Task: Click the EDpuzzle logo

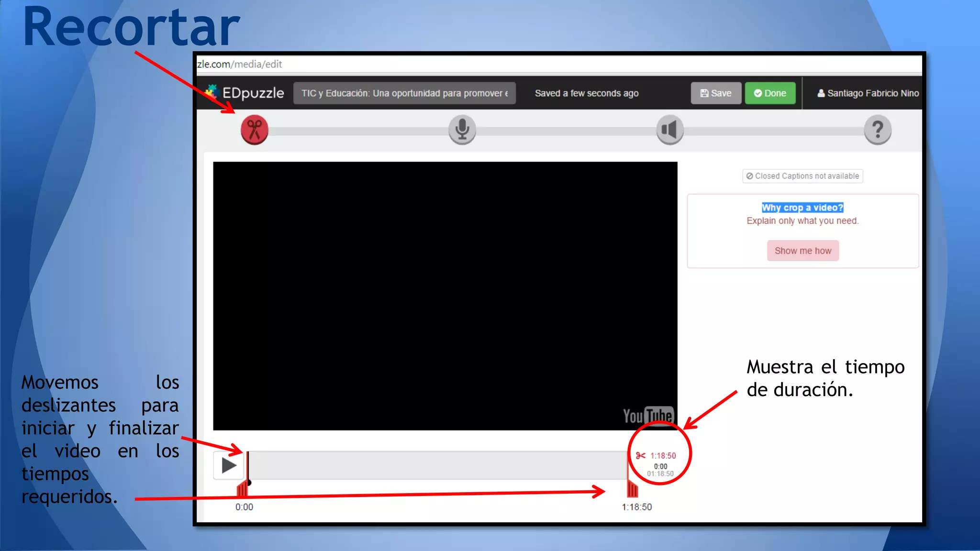Action: pos(245,92)
